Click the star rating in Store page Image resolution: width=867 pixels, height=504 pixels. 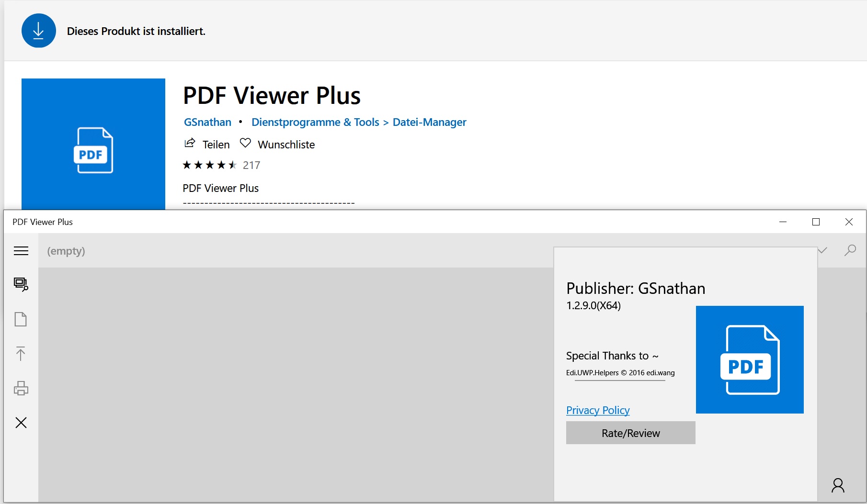(210, 165)
